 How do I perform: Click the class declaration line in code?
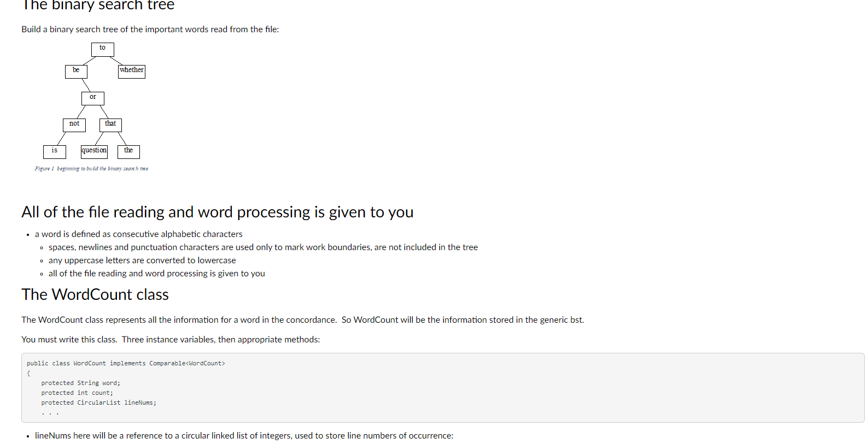click(126, 363)
